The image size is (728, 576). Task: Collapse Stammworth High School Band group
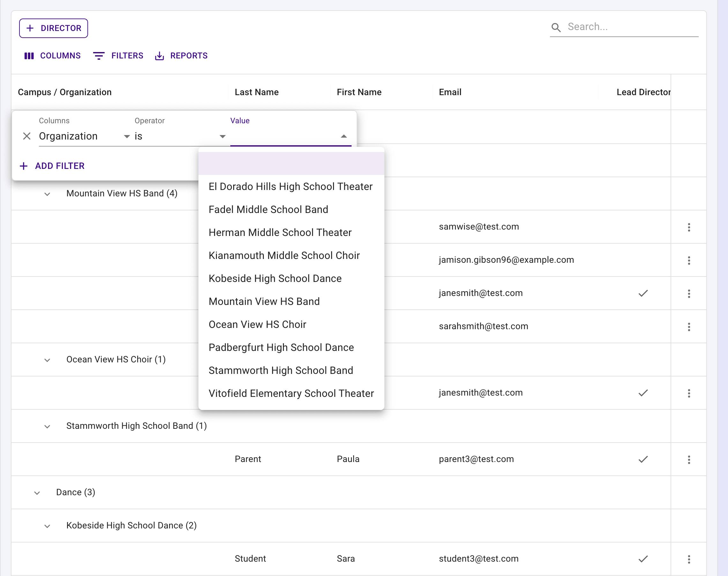[47, 426]
